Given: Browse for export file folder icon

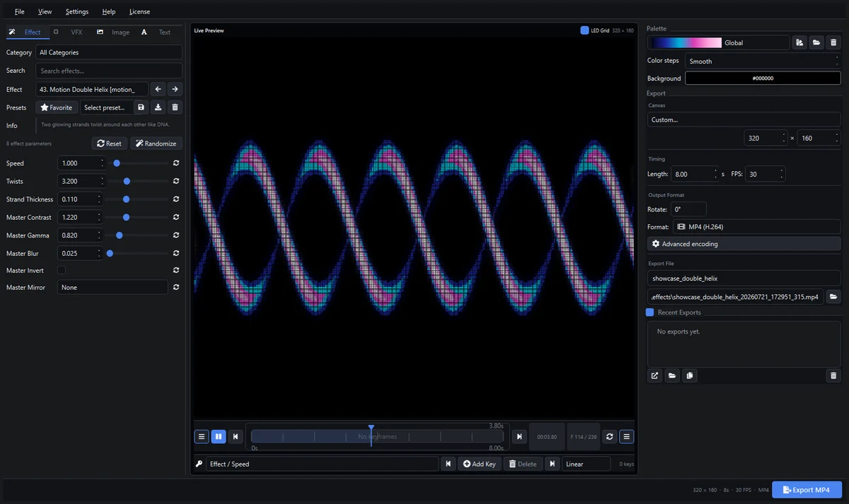Looking at the screenshot, I should click(x=833, y=297).
